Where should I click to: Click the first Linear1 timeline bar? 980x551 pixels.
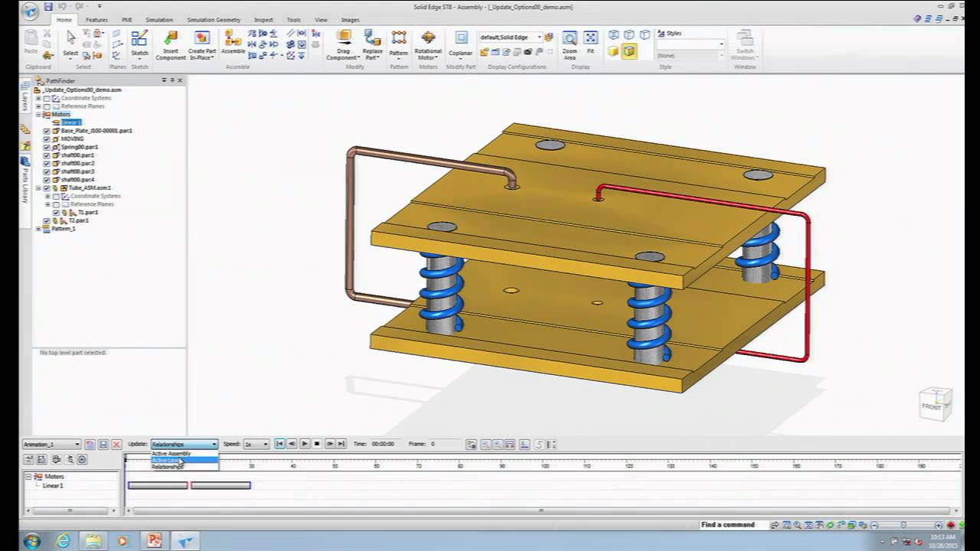point(158,485)
